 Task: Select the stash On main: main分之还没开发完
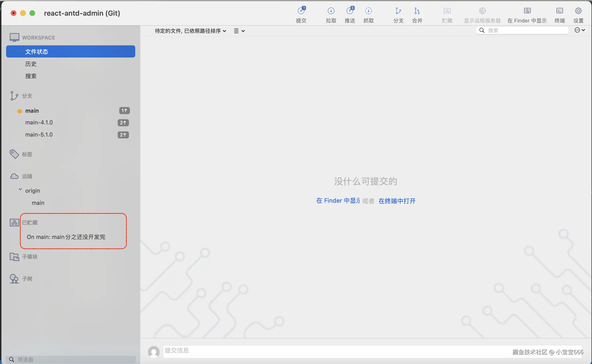tap(66, 237)
